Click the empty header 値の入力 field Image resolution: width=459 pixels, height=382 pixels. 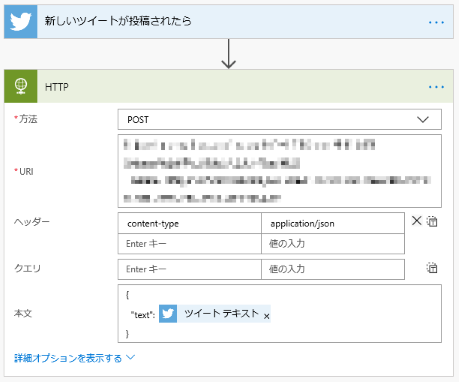[x=333, y=244]
